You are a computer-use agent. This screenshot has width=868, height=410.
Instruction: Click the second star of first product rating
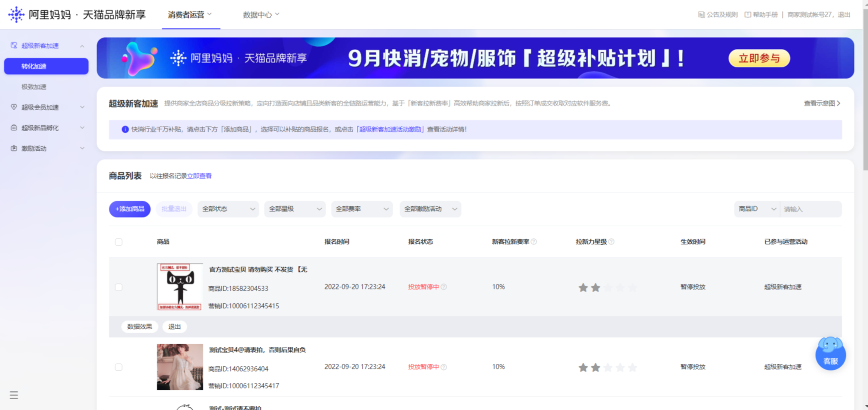tap(596, 287)
